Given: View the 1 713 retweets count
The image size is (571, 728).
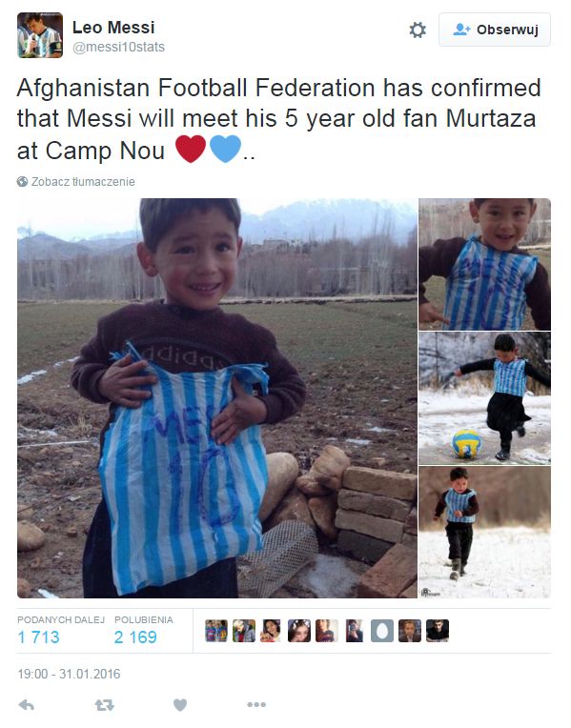Looking at the screenshot, I should point(38,637).
